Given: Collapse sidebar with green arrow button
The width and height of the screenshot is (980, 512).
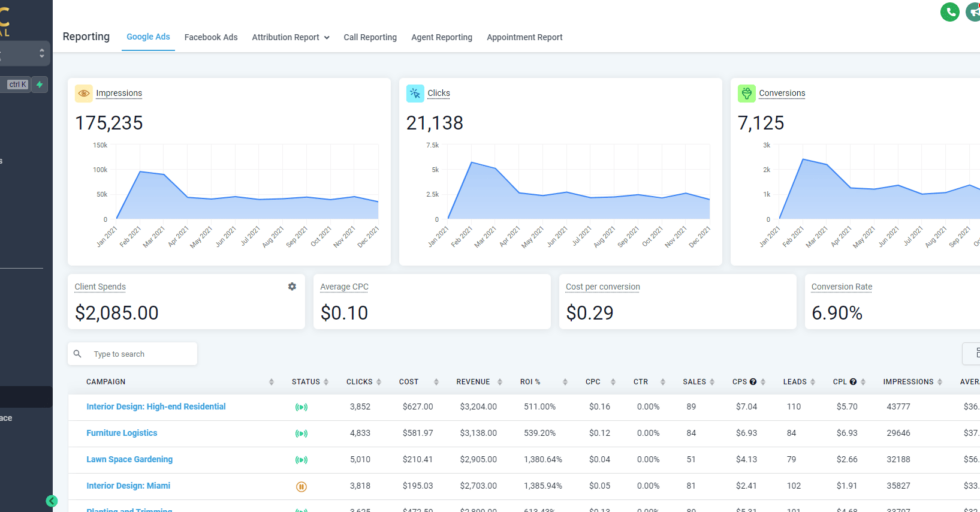Looking at the screenshot, I should click(51, 501).
